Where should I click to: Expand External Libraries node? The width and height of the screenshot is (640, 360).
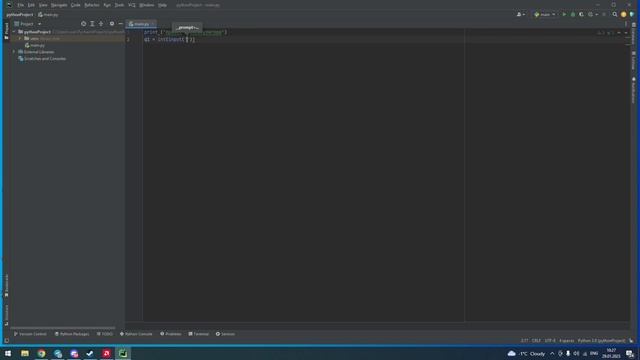pos(14,52)
